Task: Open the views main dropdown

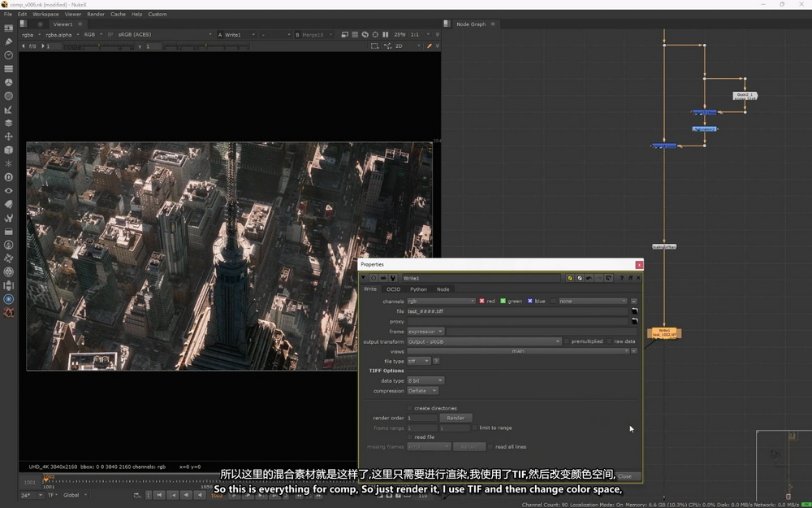Action: [x=518, y=351]
